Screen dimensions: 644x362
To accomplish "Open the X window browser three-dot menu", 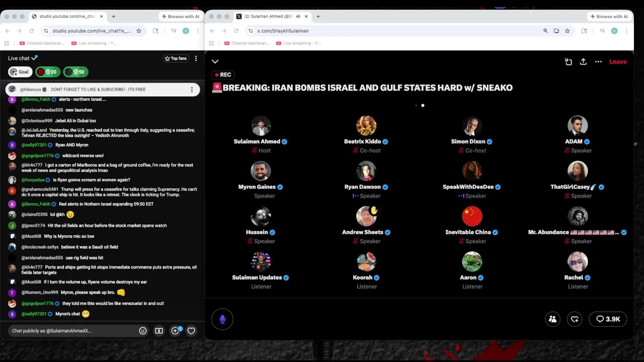I will point(626,31).
